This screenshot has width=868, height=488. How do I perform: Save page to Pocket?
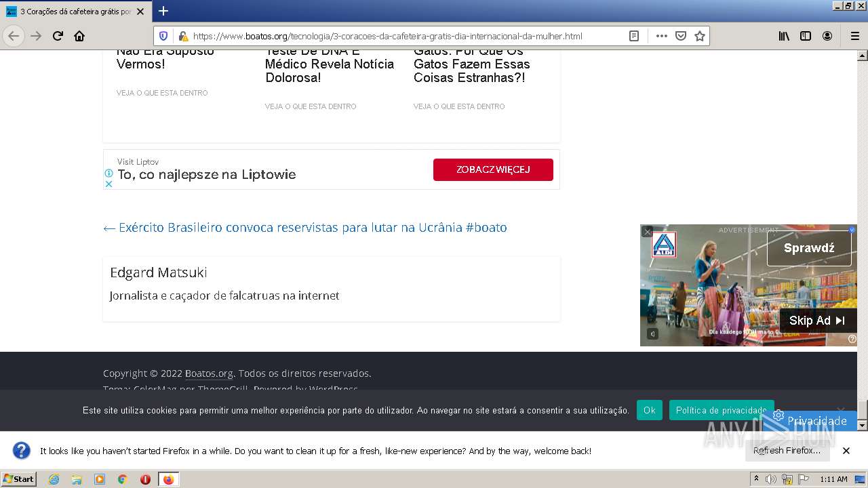click(x=681, y=36)
